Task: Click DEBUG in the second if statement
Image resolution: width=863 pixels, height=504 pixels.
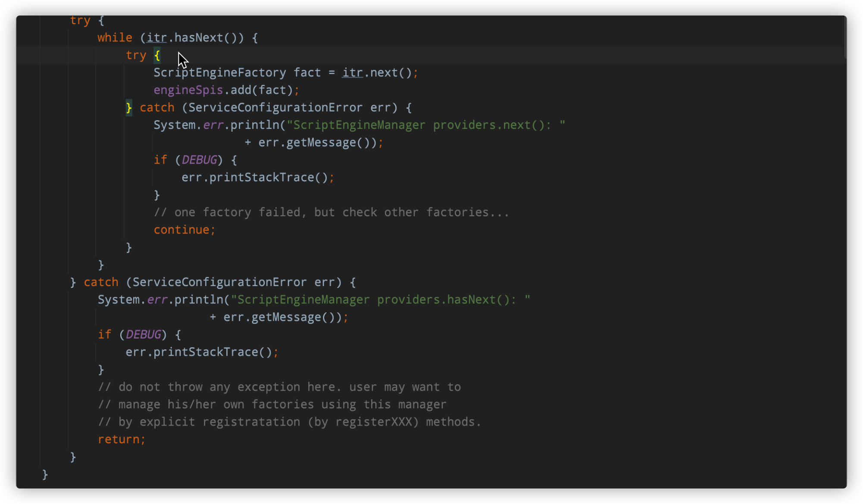Action: pyautogui.click(x=143, y=335)
